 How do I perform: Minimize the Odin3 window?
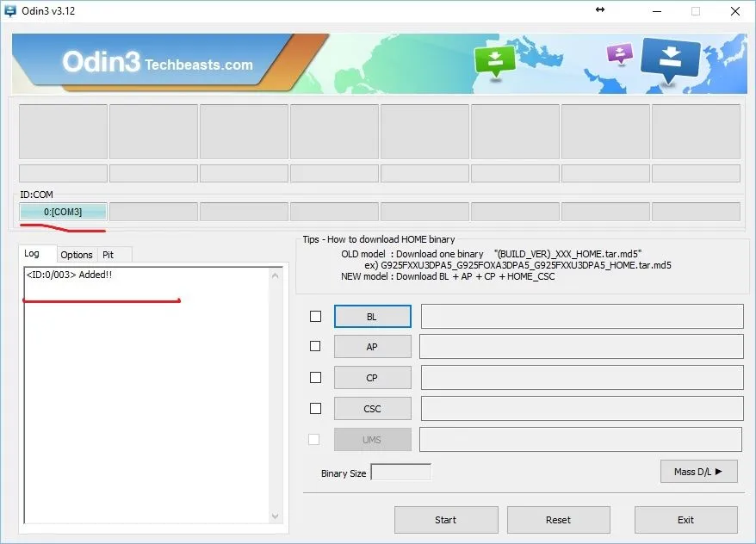click(657, 11)
